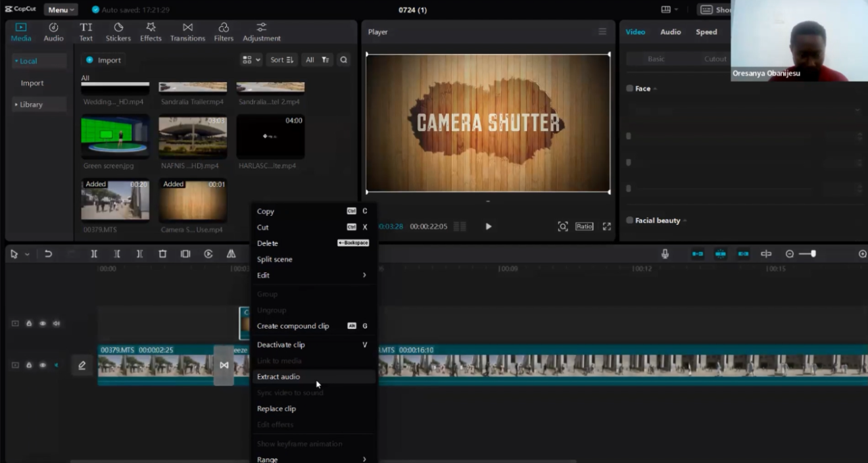Open the Adjustment tab
The image size is (868, 463).
(262, 32)
